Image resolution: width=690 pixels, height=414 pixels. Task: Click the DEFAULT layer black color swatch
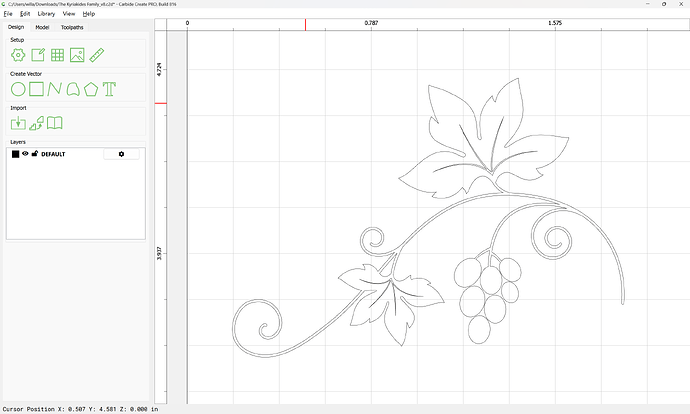(15, 154)
